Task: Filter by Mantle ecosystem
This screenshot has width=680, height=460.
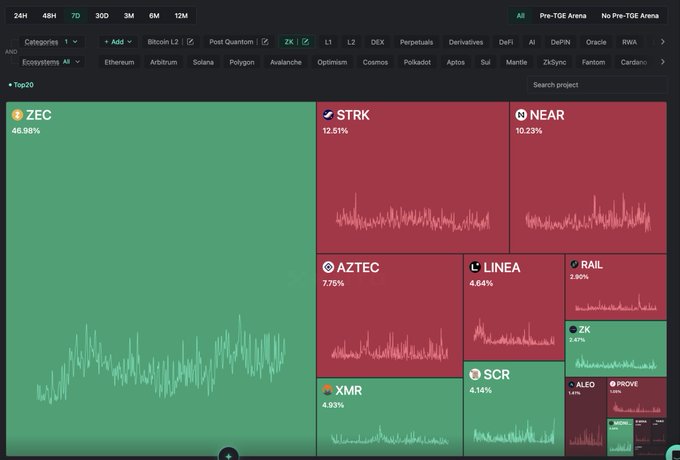Action: pos(517,62)
